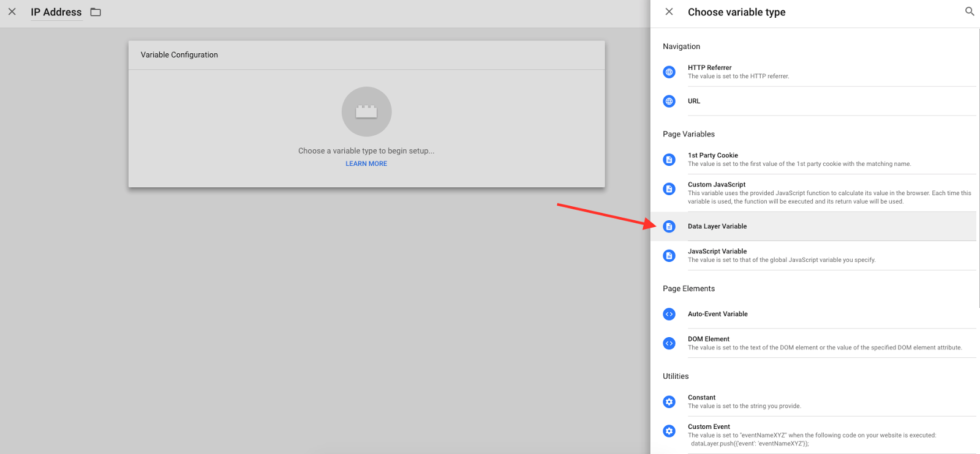Click the Custom Event gear icon

tap(669, 431)
